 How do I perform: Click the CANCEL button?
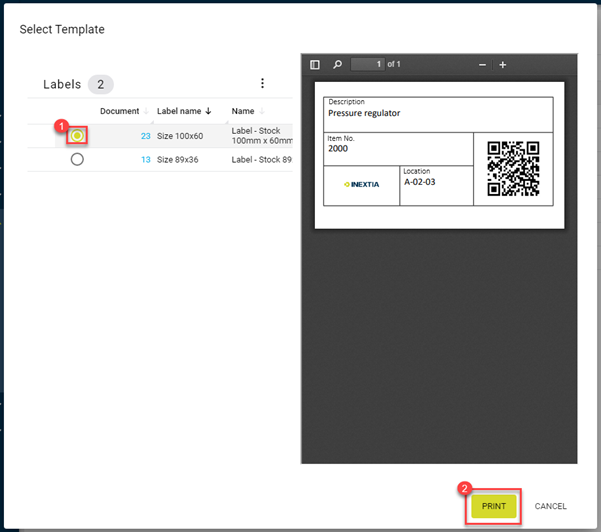tap(550, 506)
